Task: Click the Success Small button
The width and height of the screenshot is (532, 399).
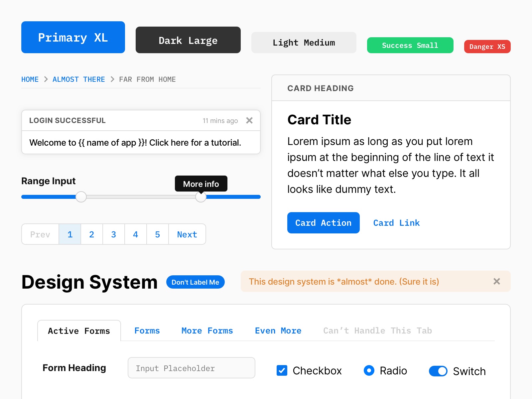Action: click(410, 45)
